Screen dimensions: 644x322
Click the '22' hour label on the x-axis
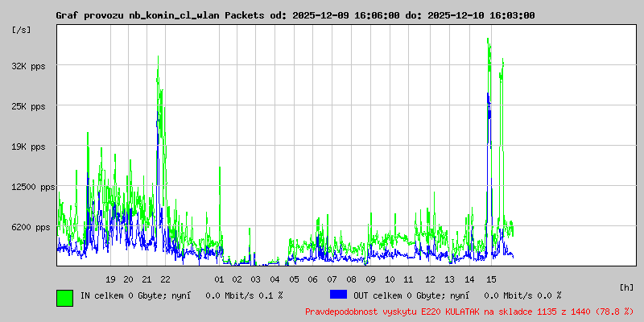coord(165,279)
